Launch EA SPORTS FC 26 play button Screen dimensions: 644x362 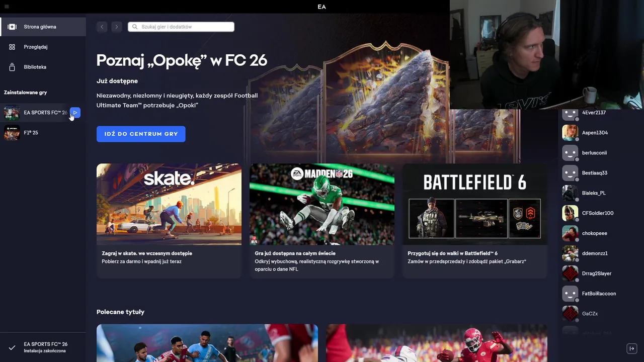click(x=75, y=113)
